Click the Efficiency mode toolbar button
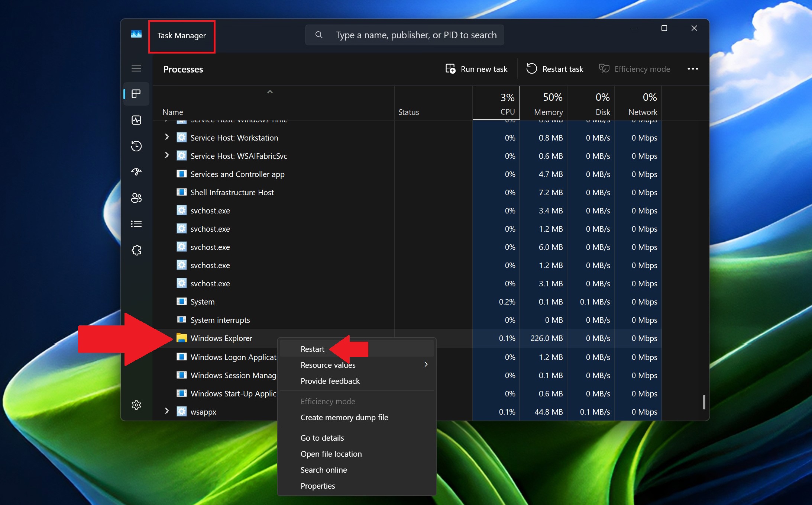812x505 pixels. (635, 69)
